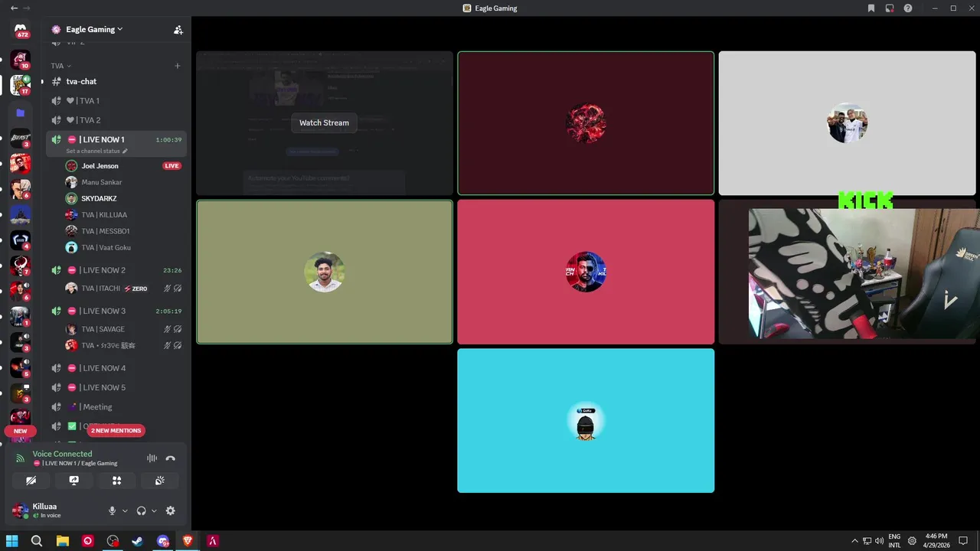Viewport: 980px width, 551px height.
Task: Share your screen button
Action: point(73,481)
